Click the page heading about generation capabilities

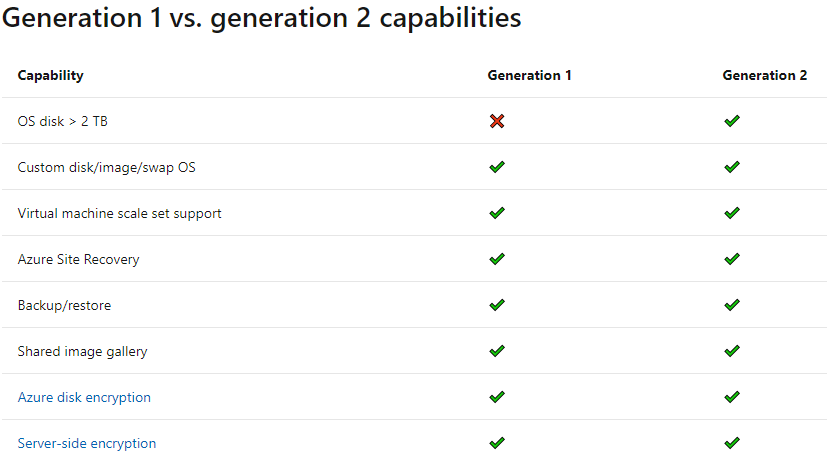coord(261,19)
